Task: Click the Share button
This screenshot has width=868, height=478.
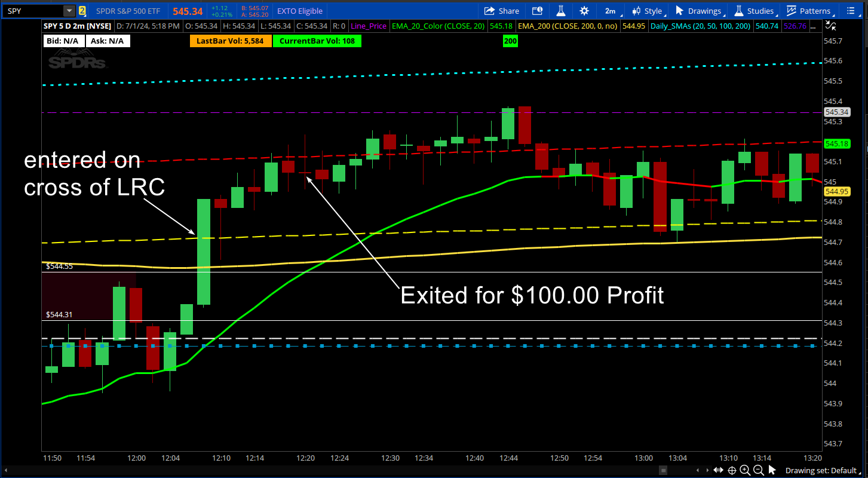Action: pos(501,11)
